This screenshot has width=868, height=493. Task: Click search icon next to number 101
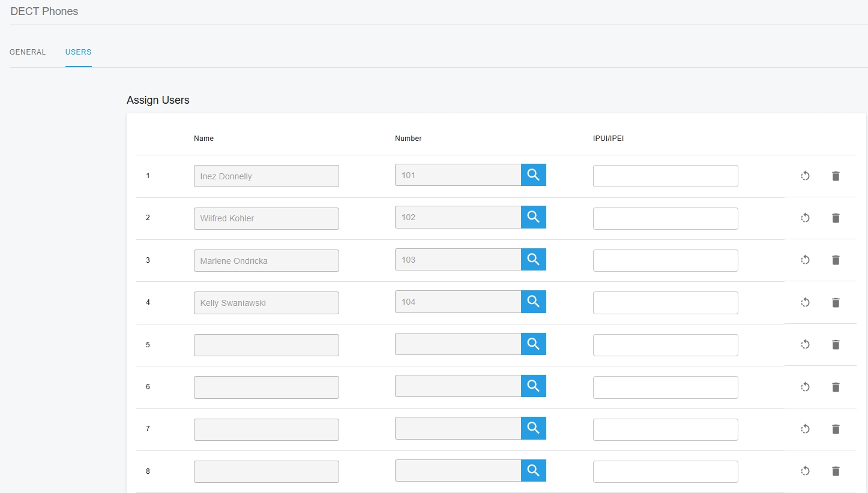click(x=533, y=175)
